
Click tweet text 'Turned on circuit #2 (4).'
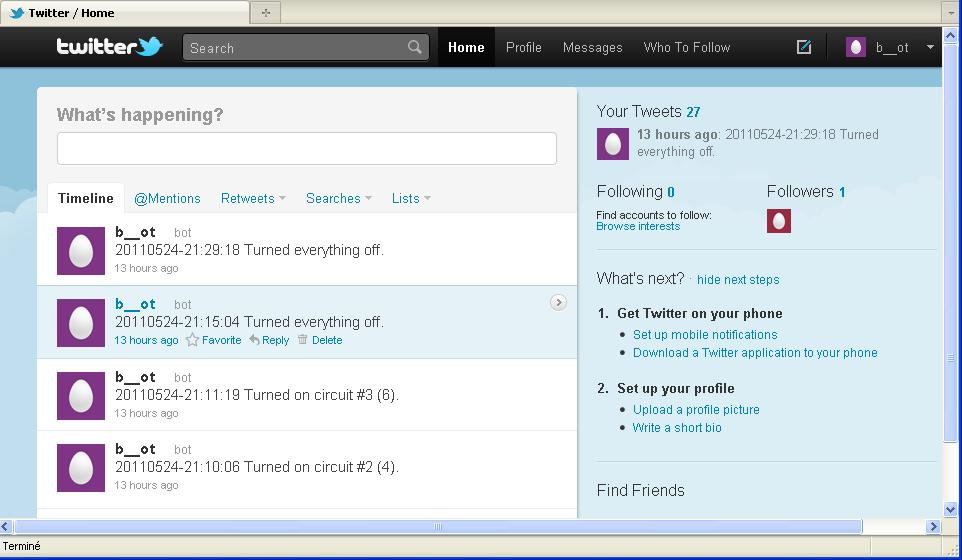(x=321, y=467)
